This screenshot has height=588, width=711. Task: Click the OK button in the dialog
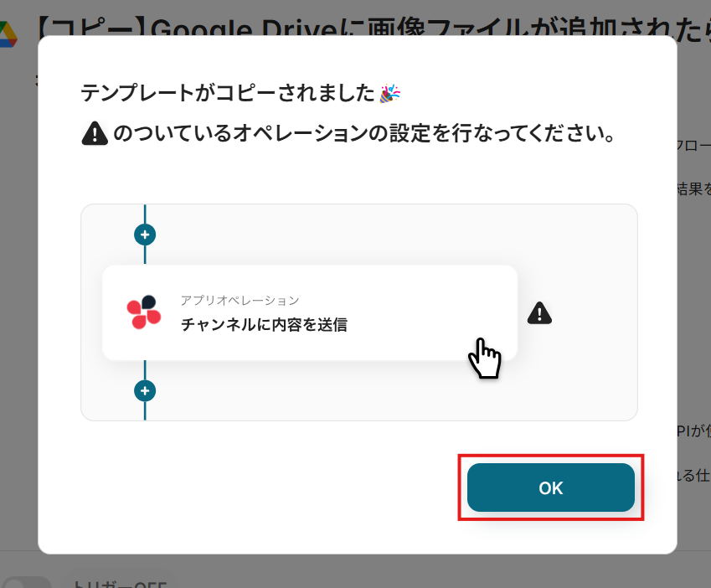point(550,487)
